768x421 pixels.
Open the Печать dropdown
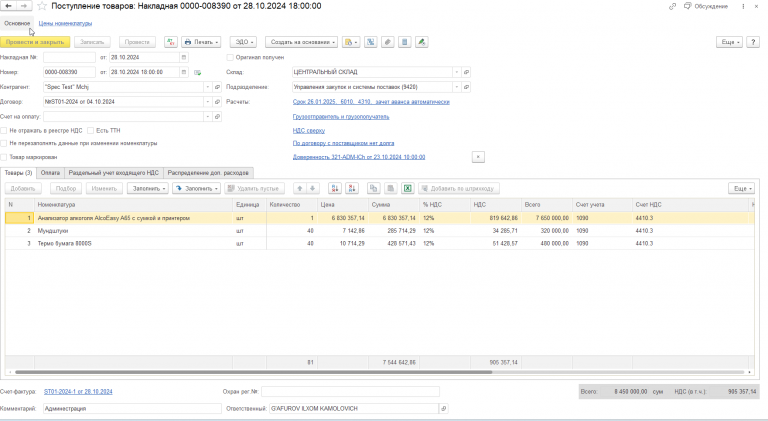201,42
